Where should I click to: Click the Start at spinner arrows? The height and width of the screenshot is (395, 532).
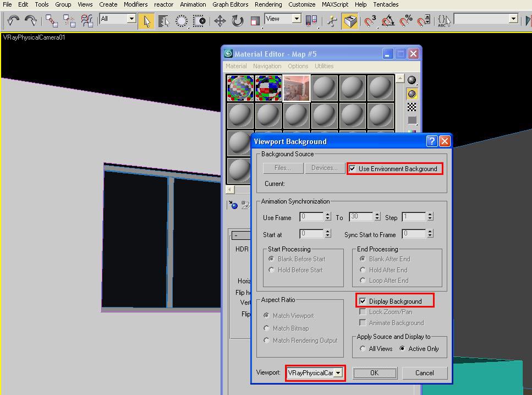point(328,233)
